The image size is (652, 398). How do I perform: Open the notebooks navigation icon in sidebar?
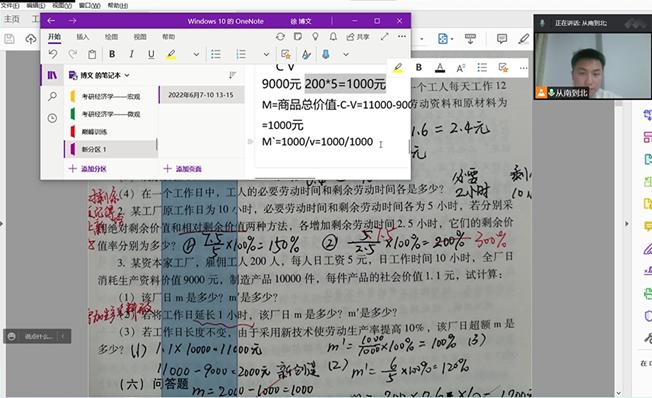(52, 75)
